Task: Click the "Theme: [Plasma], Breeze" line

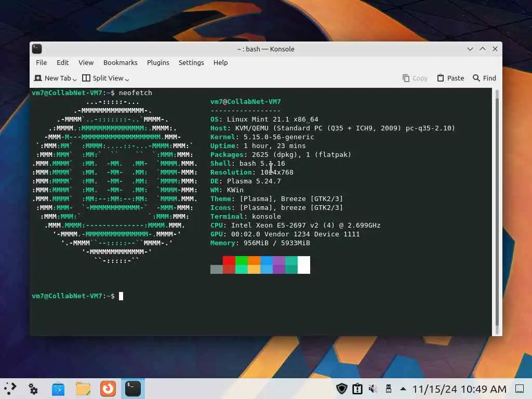Action: 276,199
